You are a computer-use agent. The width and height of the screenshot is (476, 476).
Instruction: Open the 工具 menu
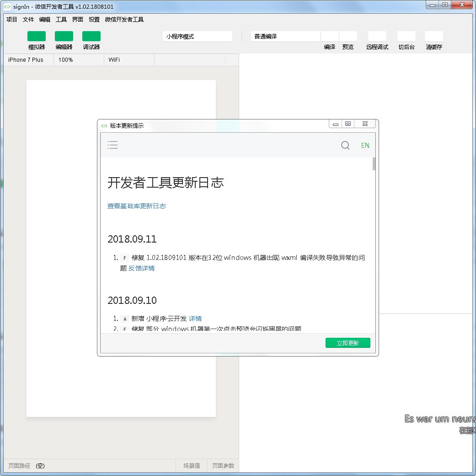point(61,20)
